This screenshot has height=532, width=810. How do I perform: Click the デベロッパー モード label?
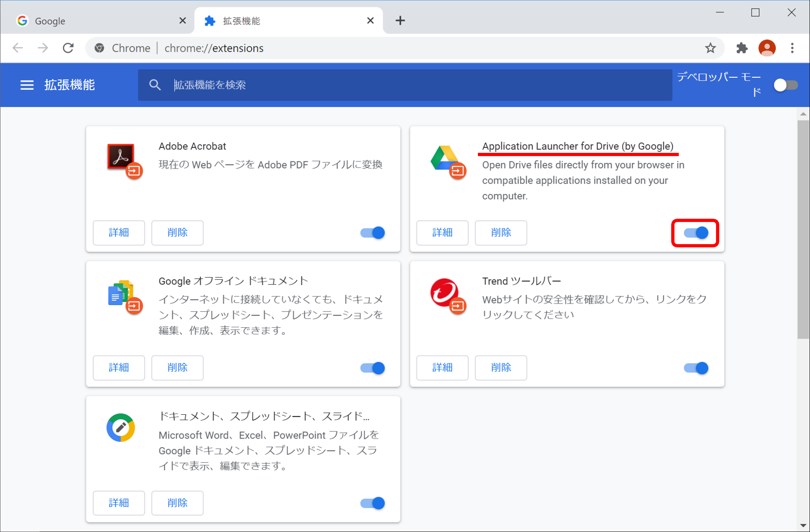(x=719, y=84)
